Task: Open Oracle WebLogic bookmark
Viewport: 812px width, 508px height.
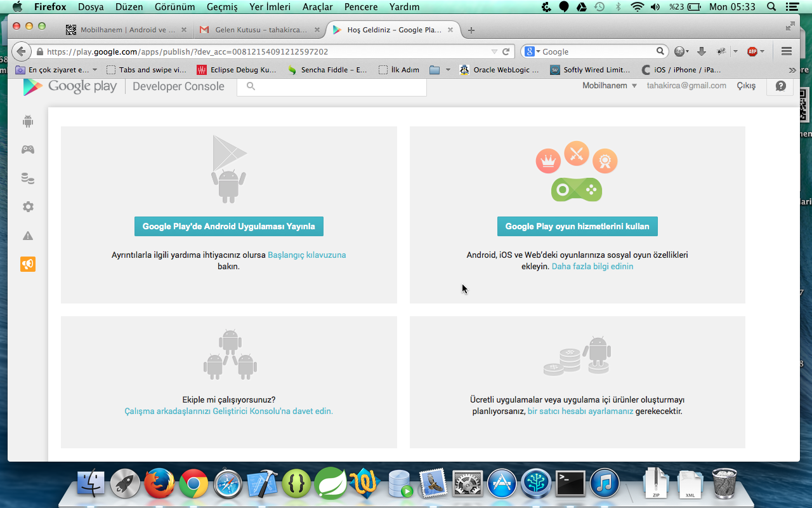Action: (x=499, y=70)
